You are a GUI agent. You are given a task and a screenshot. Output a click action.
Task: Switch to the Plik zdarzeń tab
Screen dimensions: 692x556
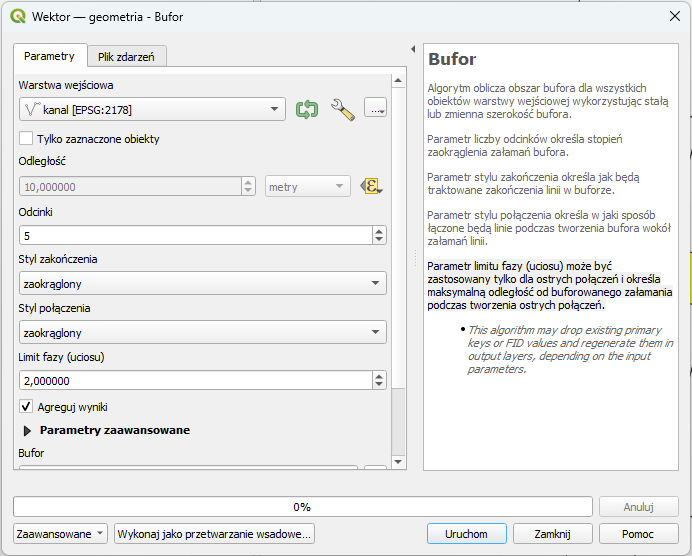(x=126, y=57)
